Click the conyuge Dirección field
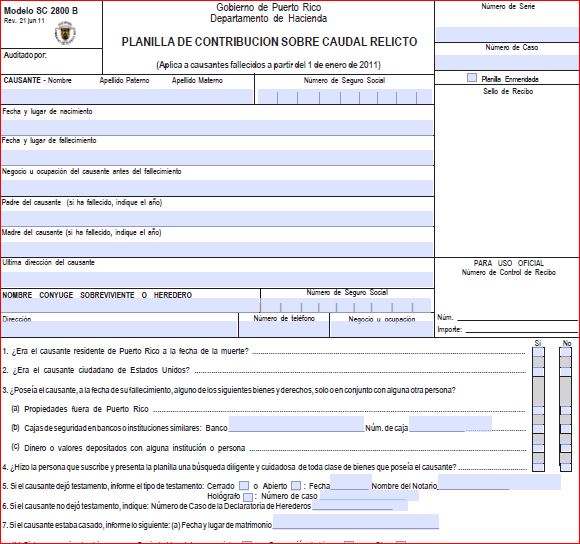Viewport: 580px width, 544px height. [x=119, y=328]
